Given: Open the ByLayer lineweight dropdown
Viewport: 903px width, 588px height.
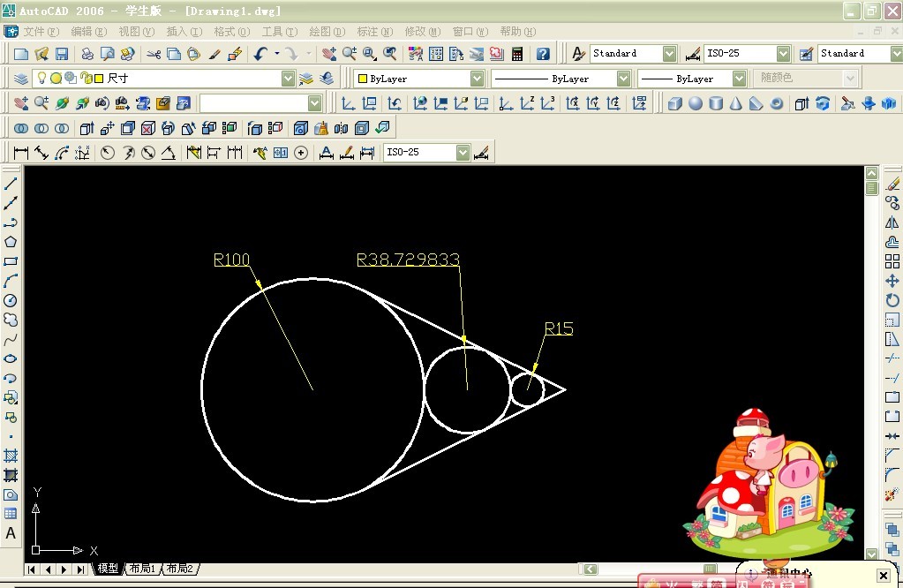Looking at the screenshot, I should coord(740,79).
